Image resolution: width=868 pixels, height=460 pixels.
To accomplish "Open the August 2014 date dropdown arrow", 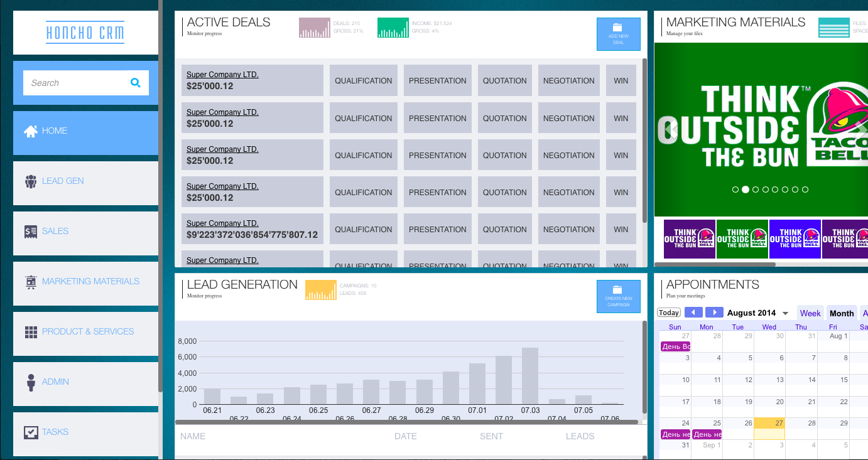I will tap(785, 313).
